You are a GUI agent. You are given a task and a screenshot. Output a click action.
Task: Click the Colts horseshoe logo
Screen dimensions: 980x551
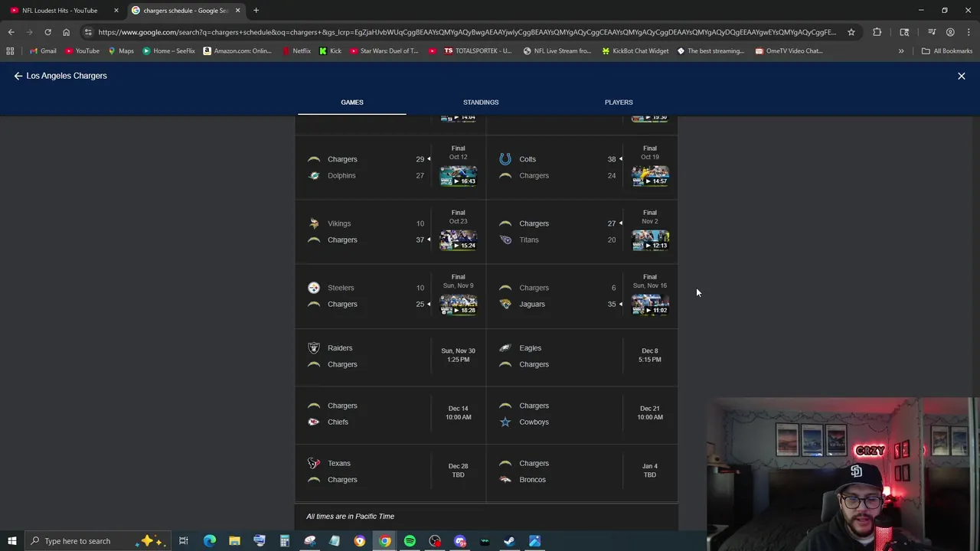(x=505, y=159)
